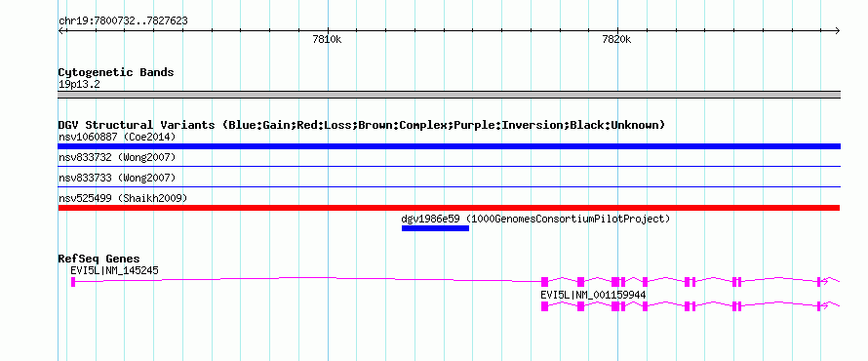This screenshot has width=868, height=361.
Task: Click the right arrow of the ruler
Action: pyautogui.click(x=837, y=30)
